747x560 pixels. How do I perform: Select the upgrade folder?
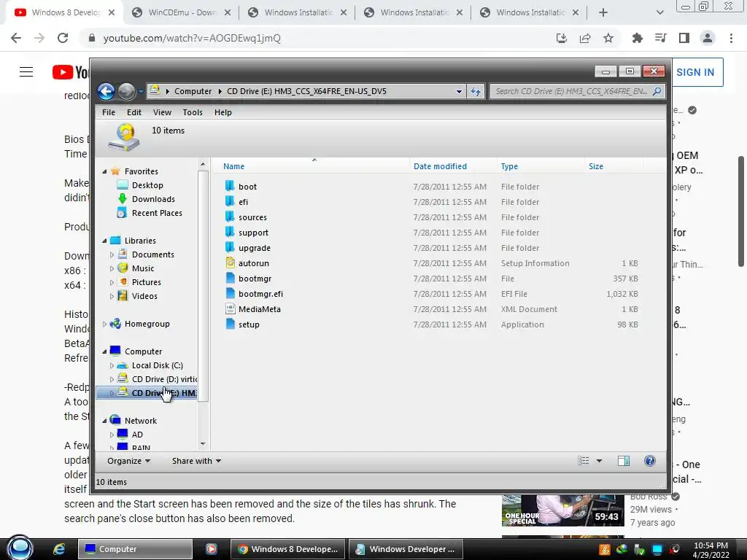point(254,248)
